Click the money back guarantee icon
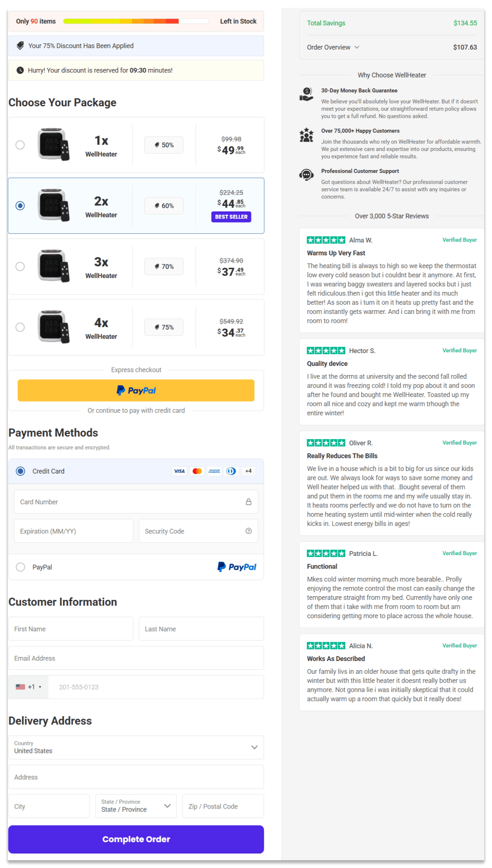The image size is (492, 868). point(306,94)
